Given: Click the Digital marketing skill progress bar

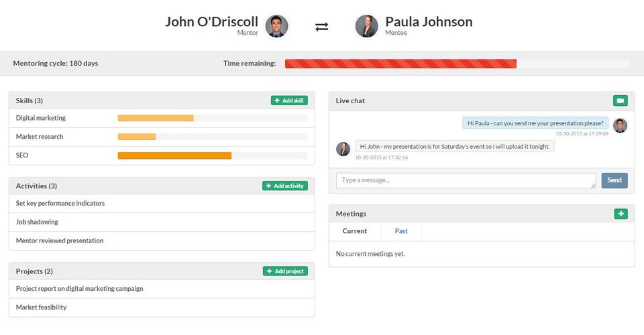Looking at the screenshot, I should point(213,118).
